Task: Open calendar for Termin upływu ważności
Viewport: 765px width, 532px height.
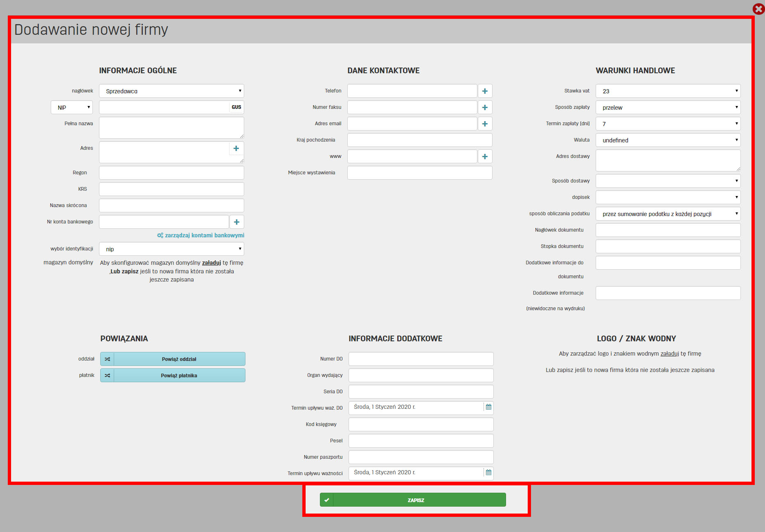Action: click(488, 473)
